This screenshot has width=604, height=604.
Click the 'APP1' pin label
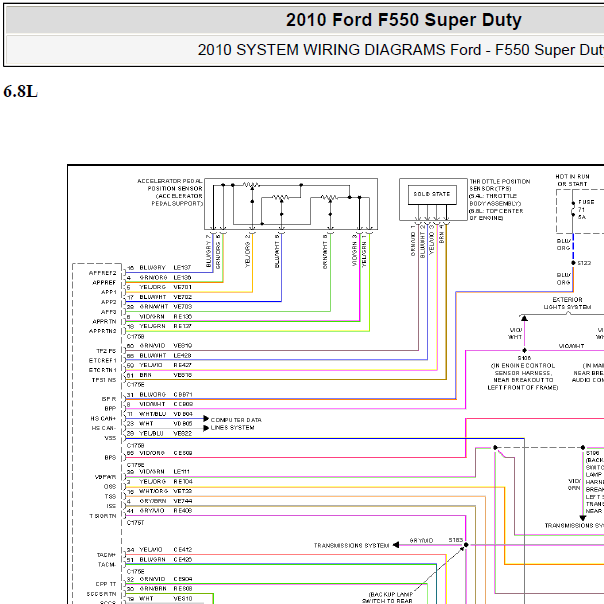tap(109, 292)
